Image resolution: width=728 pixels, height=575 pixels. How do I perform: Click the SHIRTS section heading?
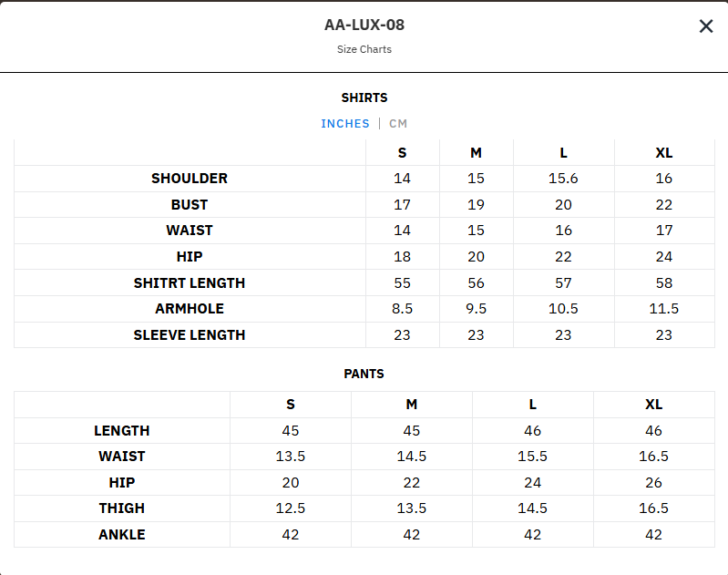coord(364,98)
